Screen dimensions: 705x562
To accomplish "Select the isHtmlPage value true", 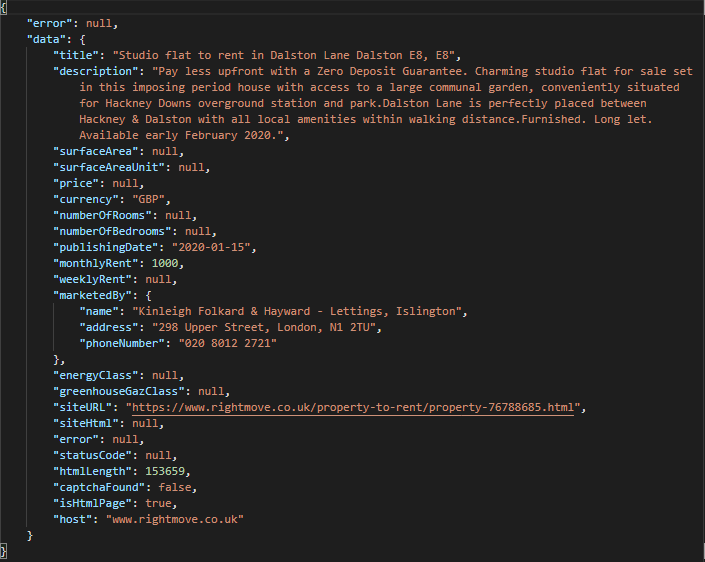I will [158, 504].
